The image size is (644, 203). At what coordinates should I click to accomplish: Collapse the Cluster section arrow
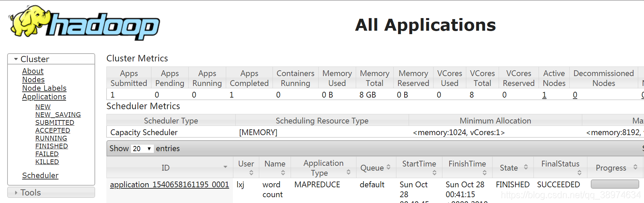point(16,59)
